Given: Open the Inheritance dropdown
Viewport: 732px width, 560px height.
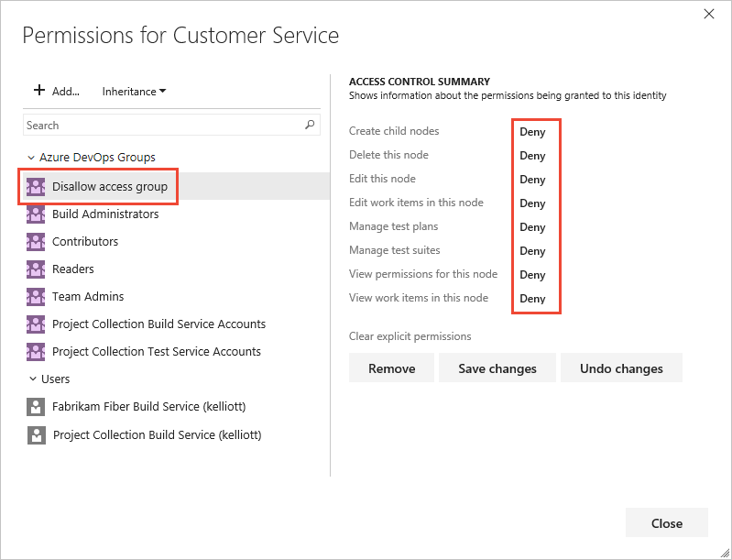Looking at the screenshot, I should [x=134, y=92].
